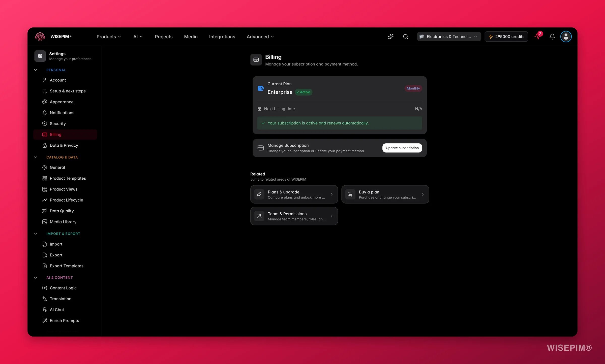Open Data Quality settings in sidebar
The height and width of the screenshot is (364, 605).
pos(65,211)
